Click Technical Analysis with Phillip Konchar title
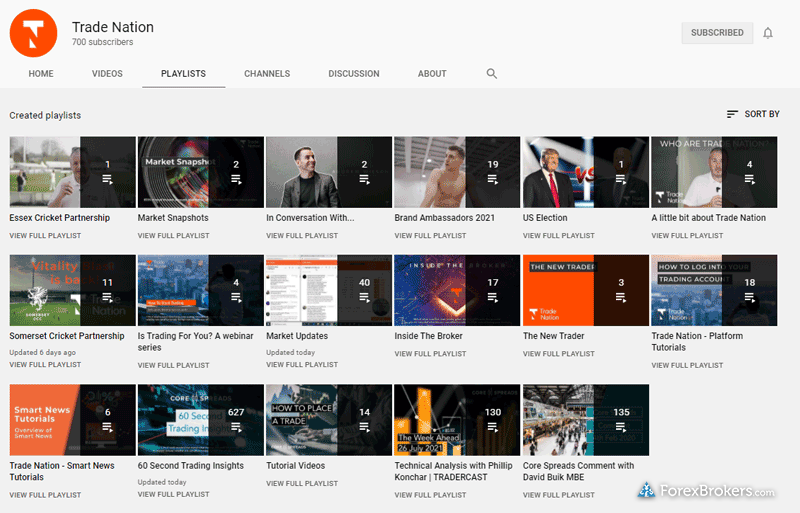800x513 pixels. (x=453, y=471)
